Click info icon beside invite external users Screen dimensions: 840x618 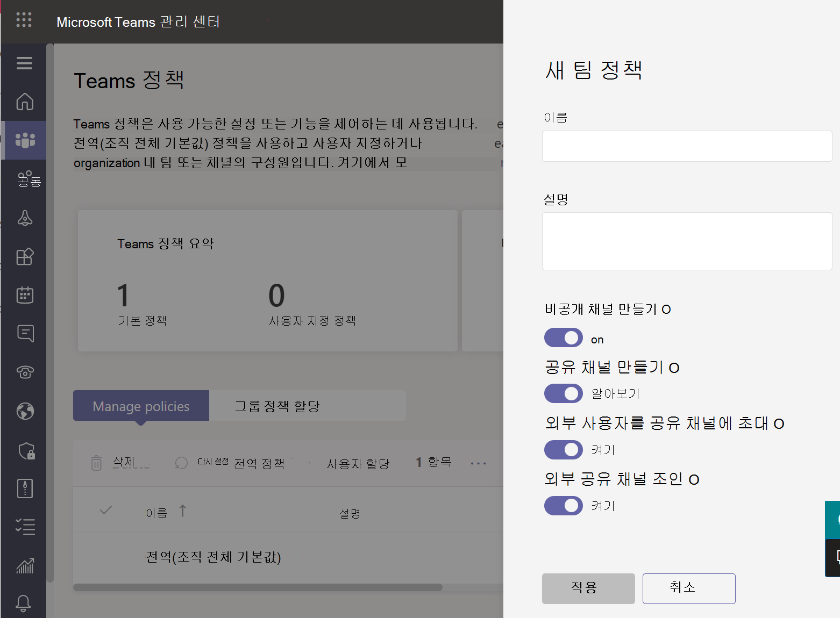click(779, 424)
